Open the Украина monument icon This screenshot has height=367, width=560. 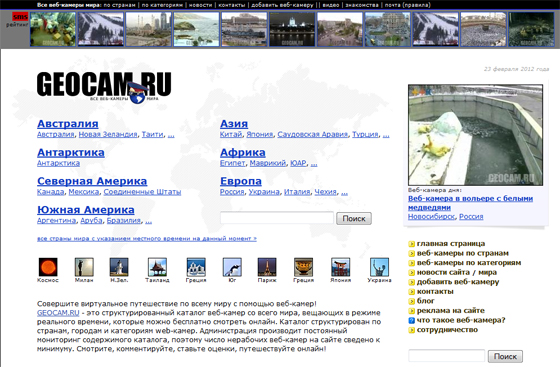[379, 267]
